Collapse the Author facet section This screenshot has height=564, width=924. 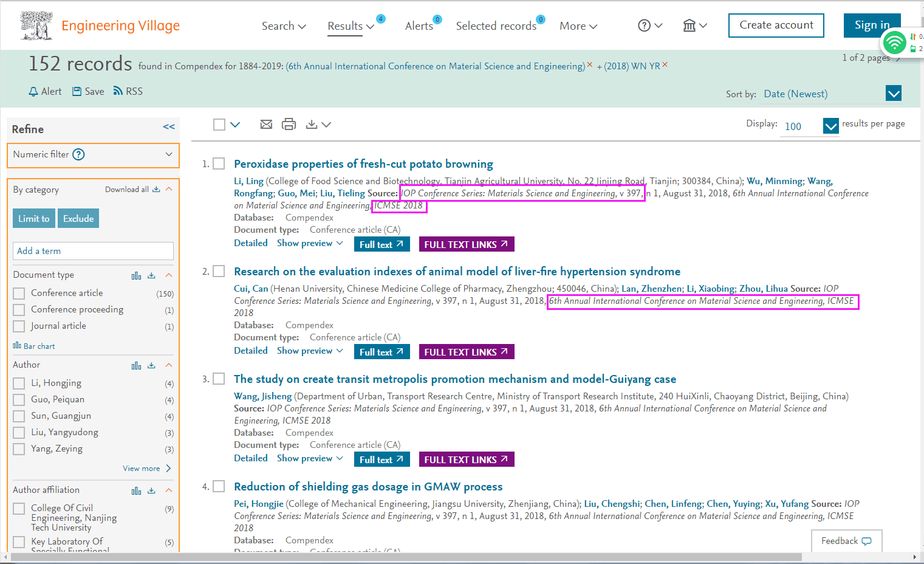click(169, 365)
